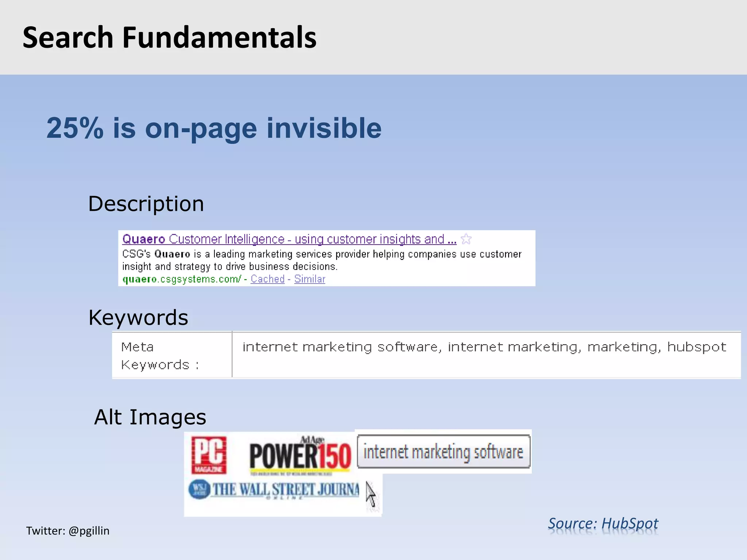
Task: Click the 'Alt Images' label
Action: click(150, 417)
